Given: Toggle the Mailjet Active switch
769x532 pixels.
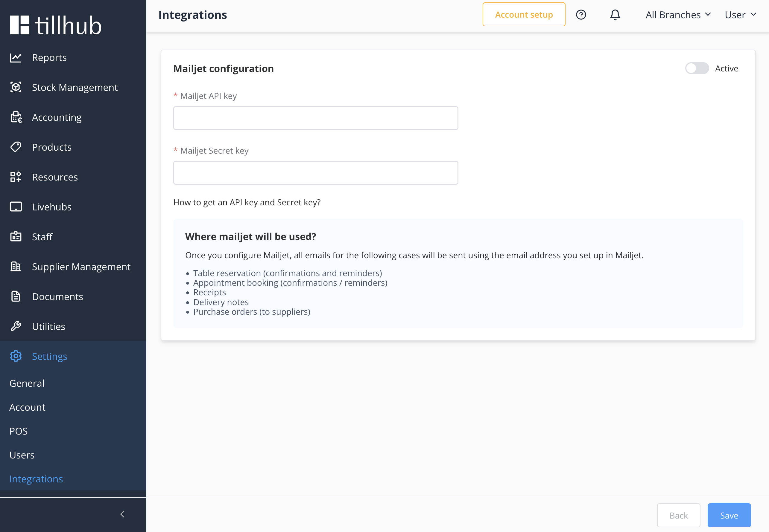Looking at the screenshot, I should click(x=697, y=68).
